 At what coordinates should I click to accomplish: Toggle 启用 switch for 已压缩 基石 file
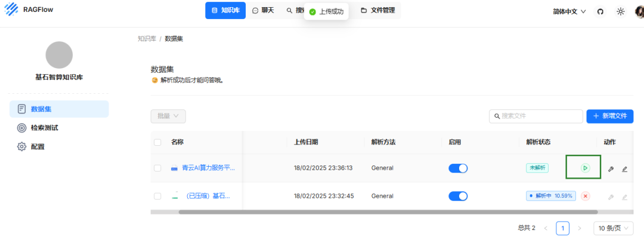point(458,196)
